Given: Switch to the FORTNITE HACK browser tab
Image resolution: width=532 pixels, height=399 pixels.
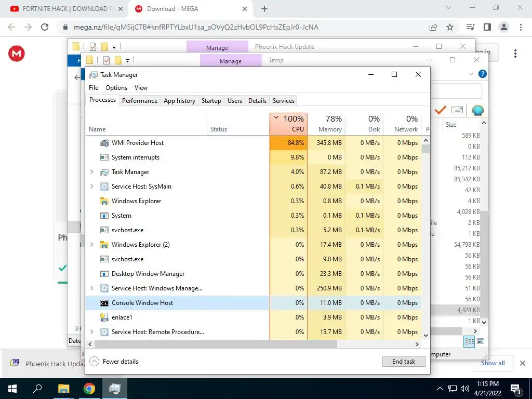Looking at the screenshot, I should point(63,9).
